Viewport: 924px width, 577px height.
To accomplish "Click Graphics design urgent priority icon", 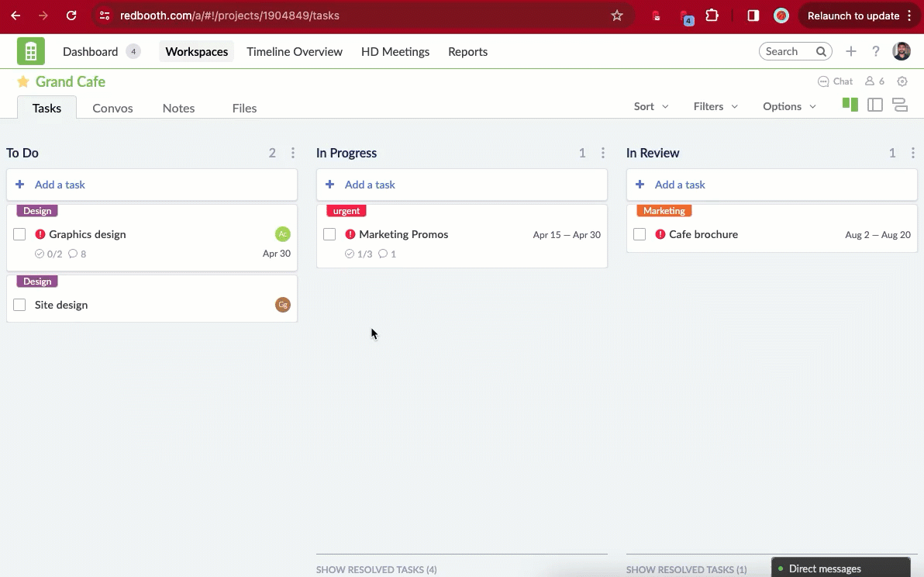I will (x=40, y=234).
